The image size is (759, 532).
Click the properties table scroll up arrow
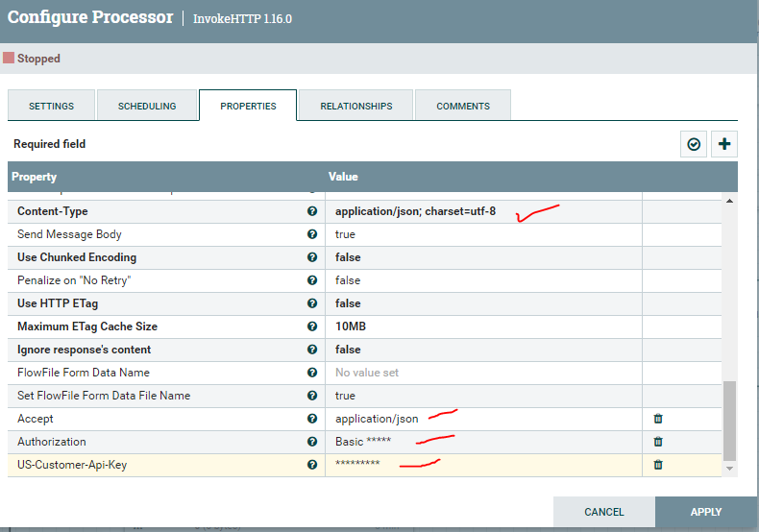[729, 201]
